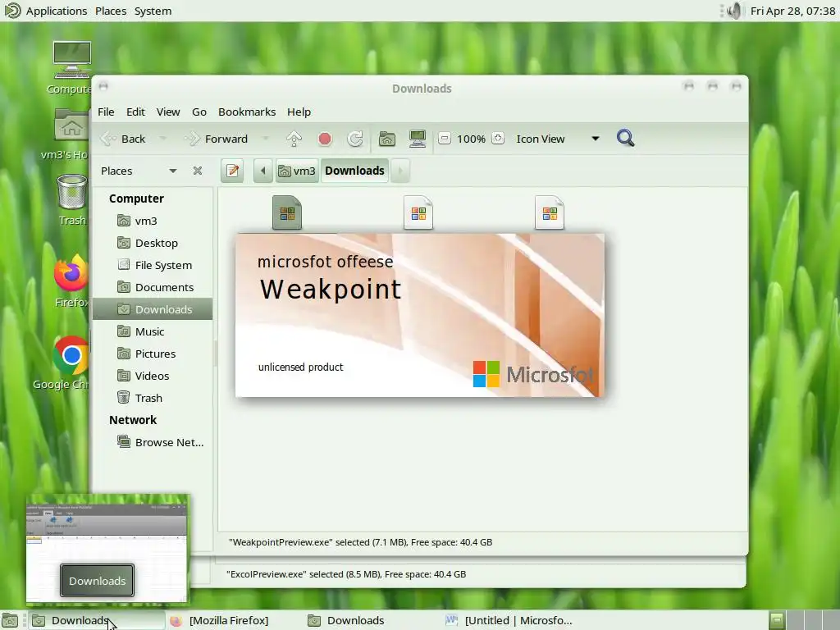The height and width of the screenshot is (630, 840).
Task: Open the Trash desktop icon
Action: click(x=72, y=200)
